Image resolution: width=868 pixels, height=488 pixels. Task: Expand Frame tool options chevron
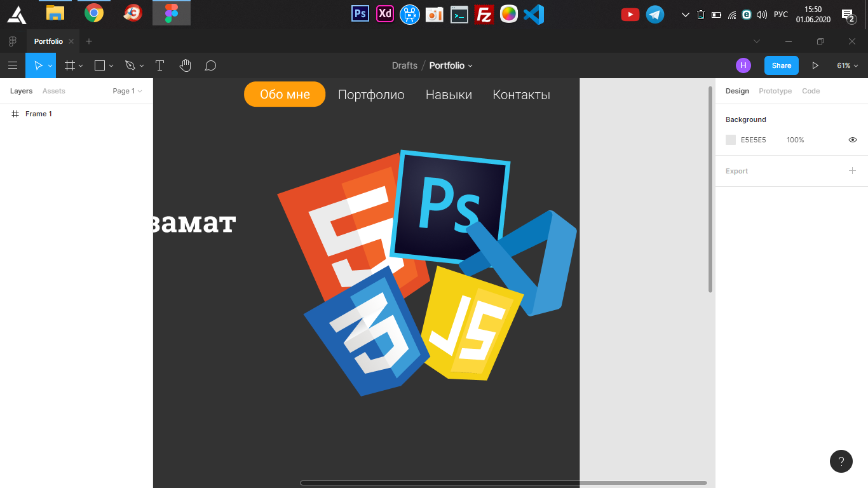tap(81, 66)
